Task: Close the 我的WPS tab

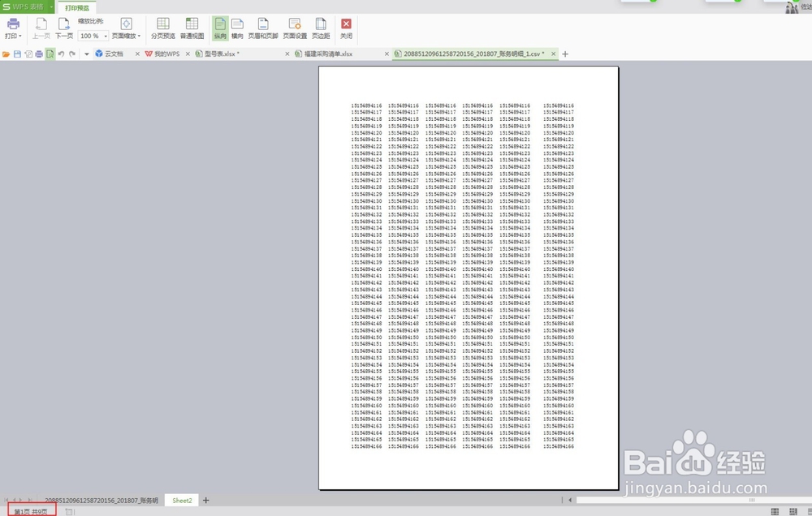Action: tap(188, 54)
